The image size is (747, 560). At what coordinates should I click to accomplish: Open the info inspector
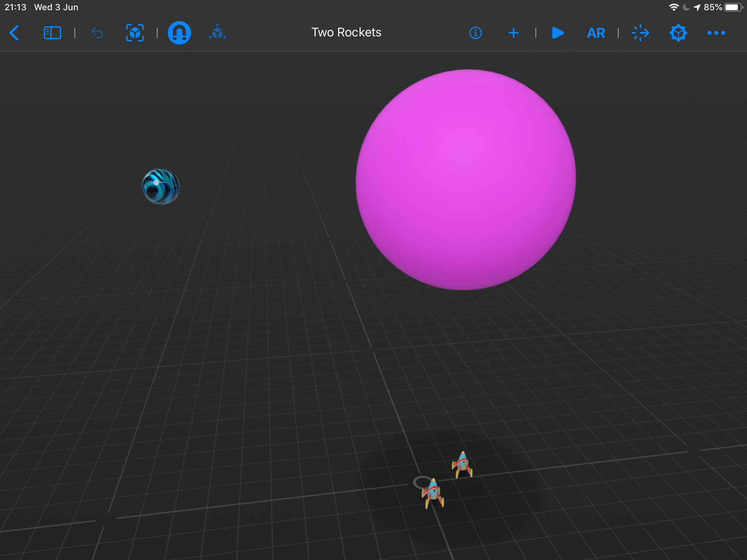point(475,33)
